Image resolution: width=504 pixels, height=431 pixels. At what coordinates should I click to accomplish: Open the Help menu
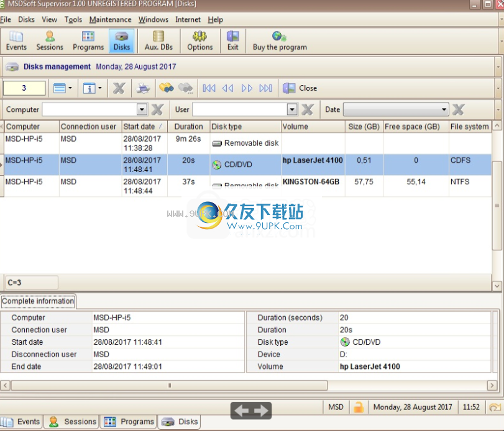(x=215, y=20)
